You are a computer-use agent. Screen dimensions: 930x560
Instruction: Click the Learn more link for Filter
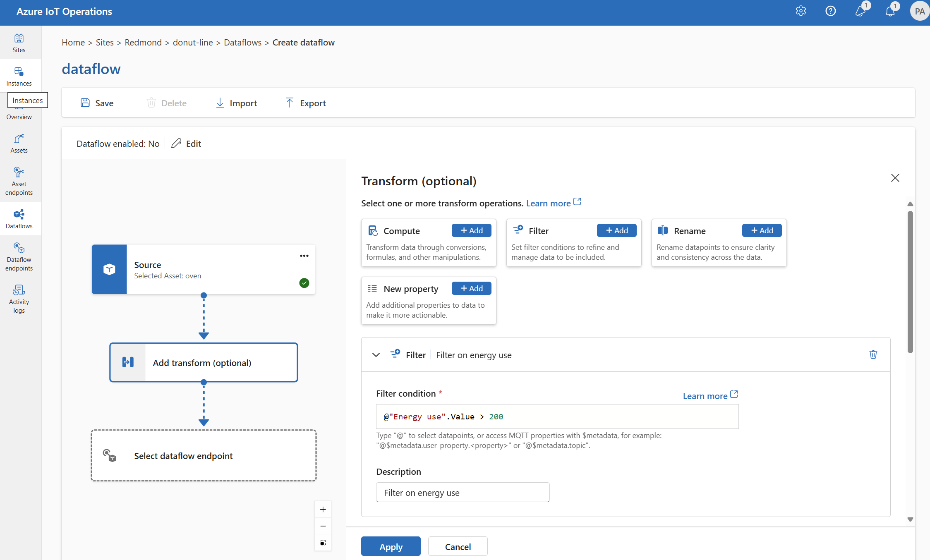point(710,395)
